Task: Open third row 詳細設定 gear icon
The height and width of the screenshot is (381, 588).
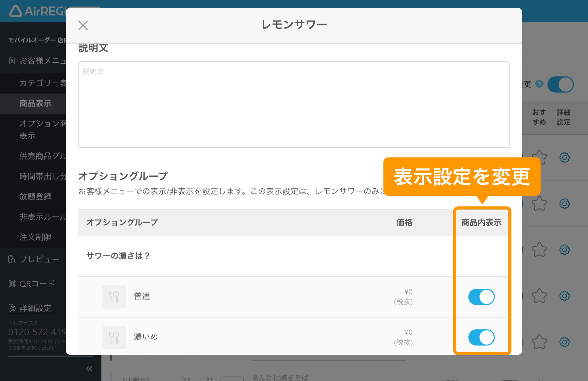Action: pos(564,250)
